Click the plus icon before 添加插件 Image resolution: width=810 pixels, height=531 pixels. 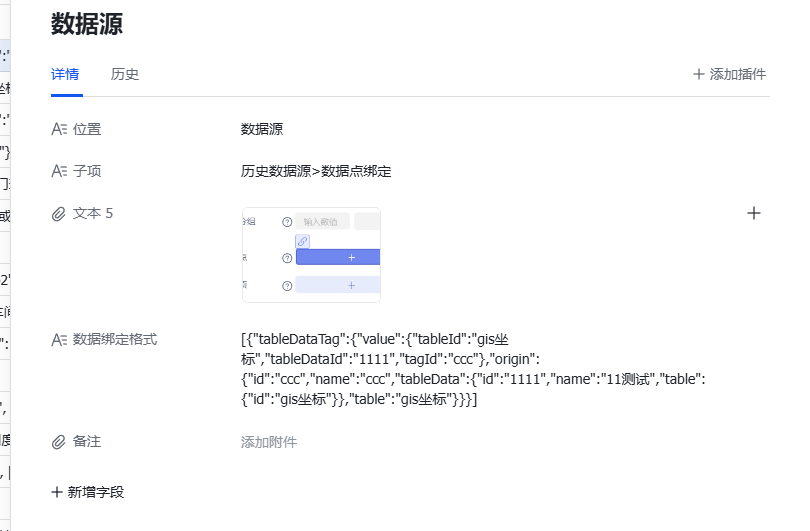(x=698, y=74)
